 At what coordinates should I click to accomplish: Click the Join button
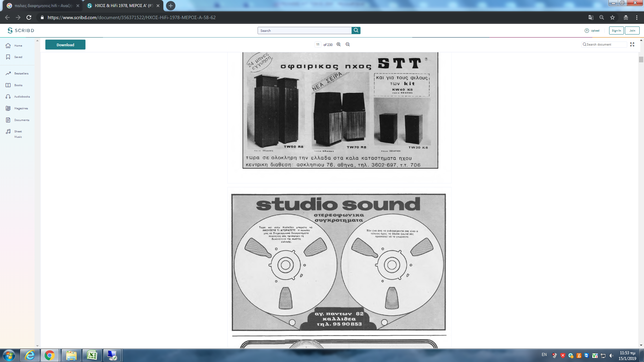click(632, 31)
